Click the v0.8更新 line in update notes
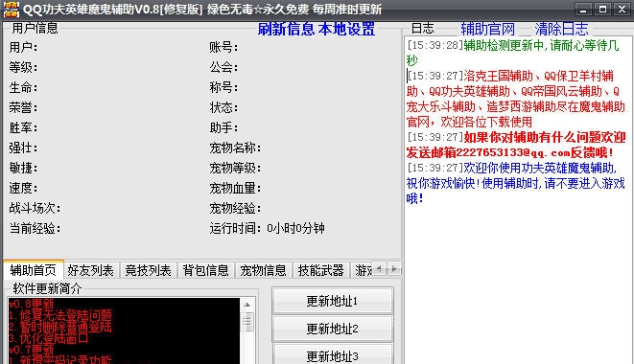 tap(31, 304)
